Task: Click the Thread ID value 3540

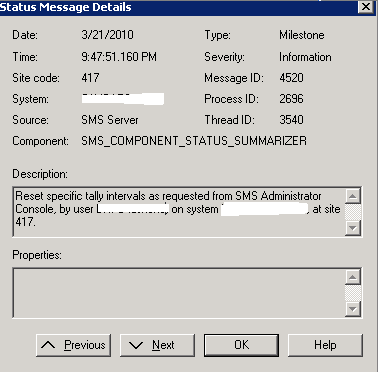Action: point(291,120)
